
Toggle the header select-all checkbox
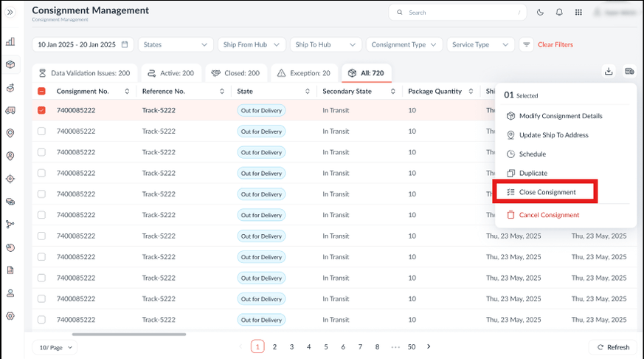(41, 92)
